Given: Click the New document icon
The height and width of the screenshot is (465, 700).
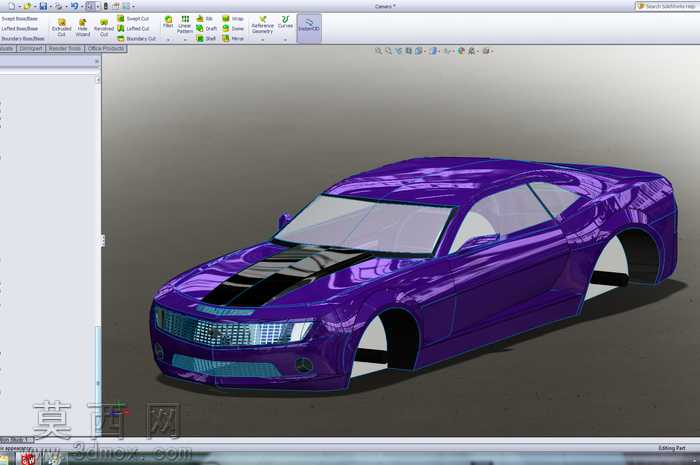Looking at the screenshot, I should (x=12, y=6).
